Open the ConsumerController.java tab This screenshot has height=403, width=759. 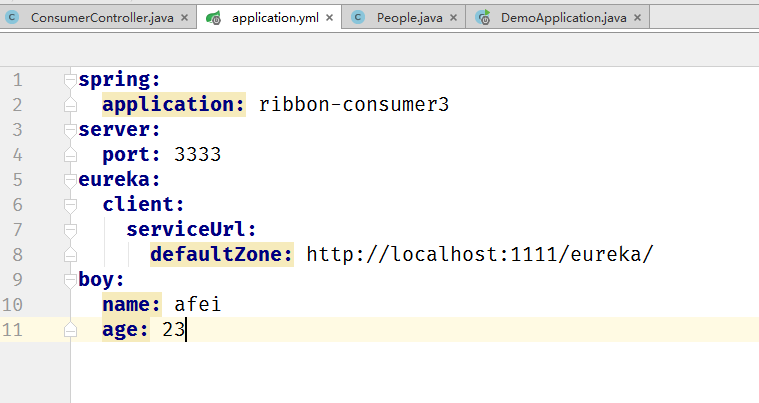click(x=102, y=18)
